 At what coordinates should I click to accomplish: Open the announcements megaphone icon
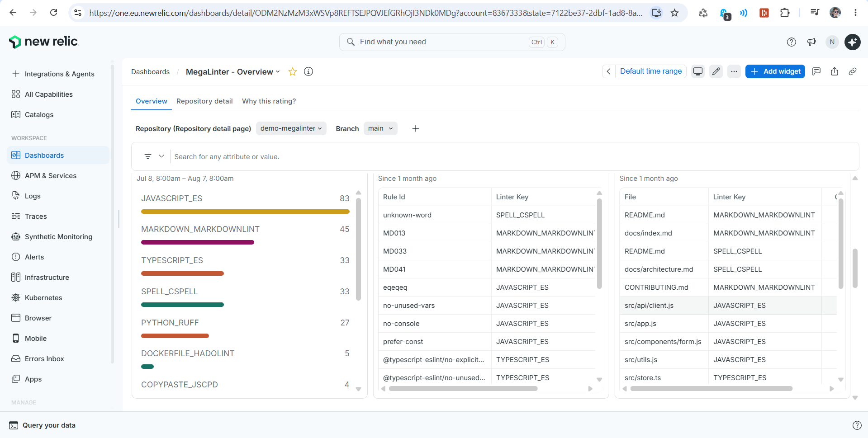[x=811, y=42]
